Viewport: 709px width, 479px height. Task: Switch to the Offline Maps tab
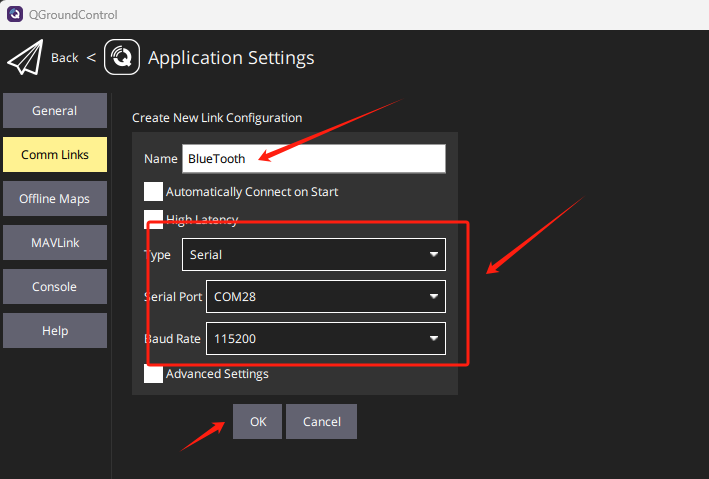pos(54,199)
